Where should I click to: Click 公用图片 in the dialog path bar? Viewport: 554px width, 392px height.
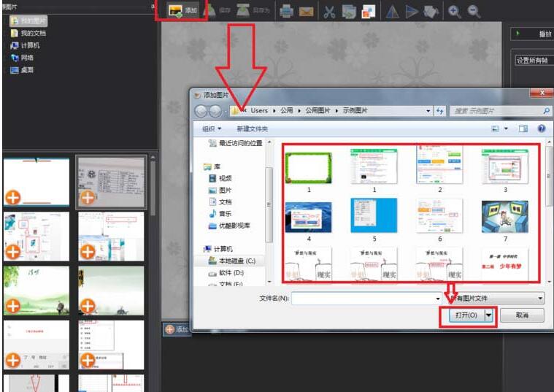point(318,111)
